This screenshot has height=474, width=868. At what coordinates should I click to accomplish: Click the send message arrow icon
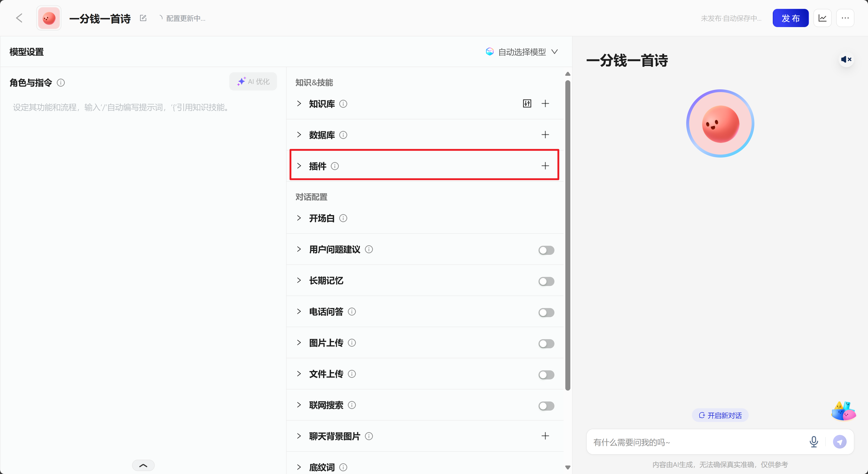(839, 442)
